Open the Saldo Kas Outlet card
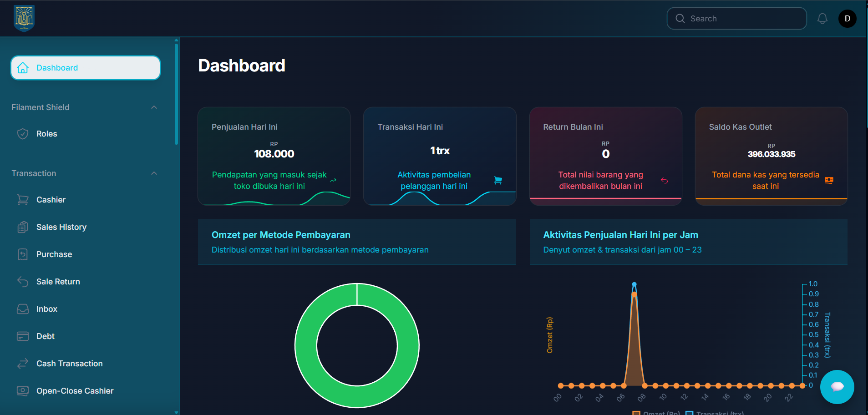Image resolution: width=868 pixels, height=415 pixels. coord(771,156)
